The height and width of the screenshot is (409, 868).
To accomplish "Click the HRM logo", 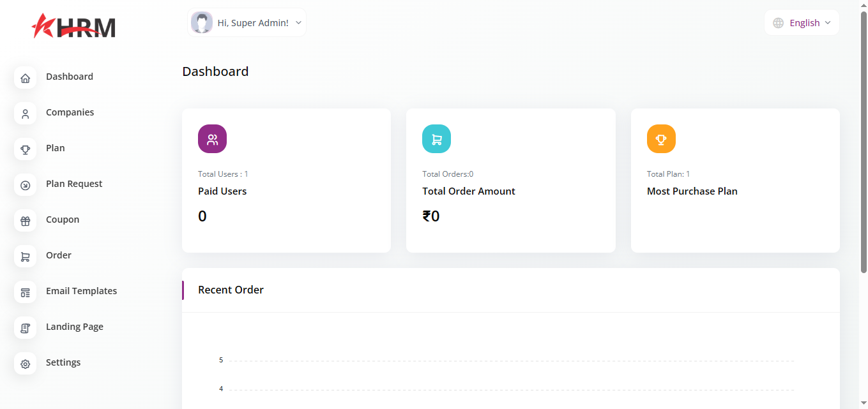I will [x=73, y=26].
